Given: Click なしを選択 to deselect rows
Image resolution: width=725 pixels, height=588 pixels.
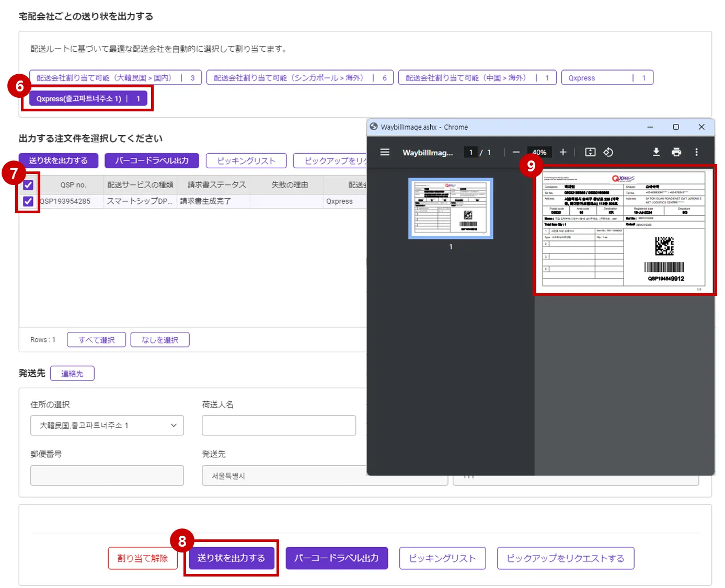Looking at the screenshot, I should pos(160,340).
